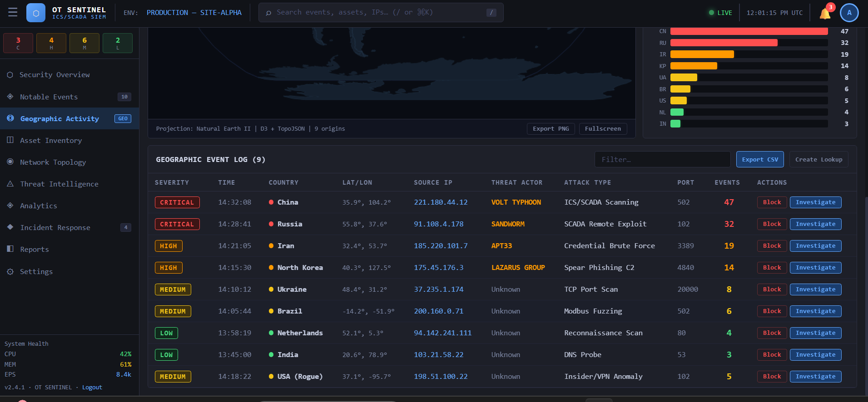Open the hamburger navigation menu
The image size is (868, 402).
(x=13, y=12)
